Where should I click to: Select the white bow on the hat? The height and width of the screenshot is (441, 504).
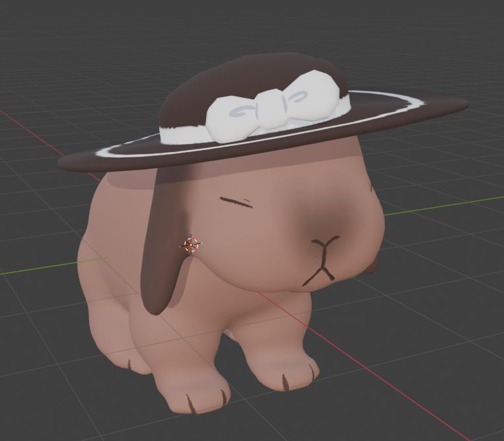273,108
